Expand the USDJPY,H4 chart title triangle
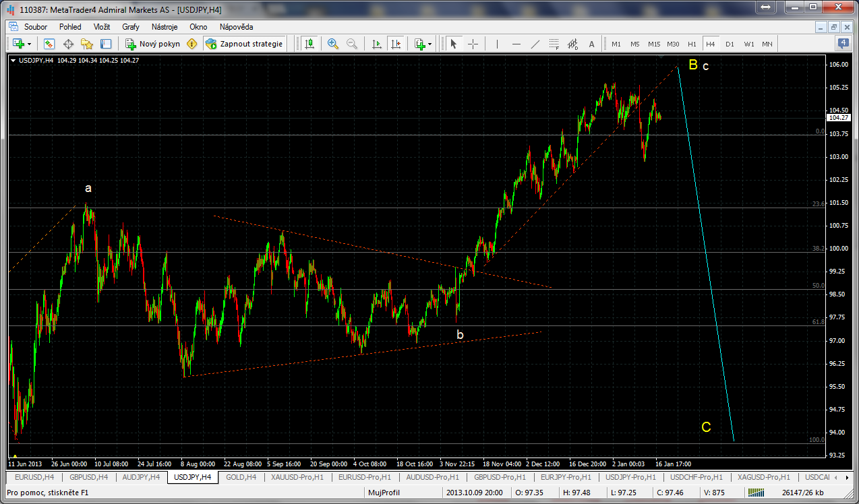This screenshot has height=504, width=859. coord(13,60)
